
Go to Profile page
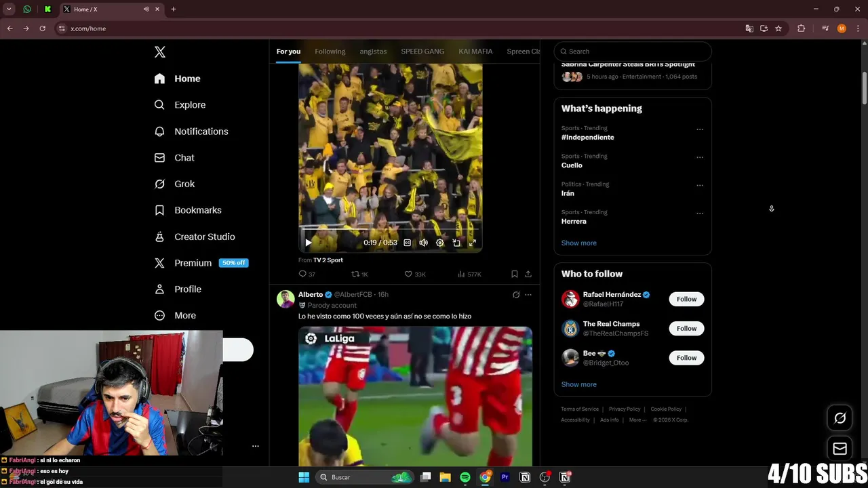point(178,289)
